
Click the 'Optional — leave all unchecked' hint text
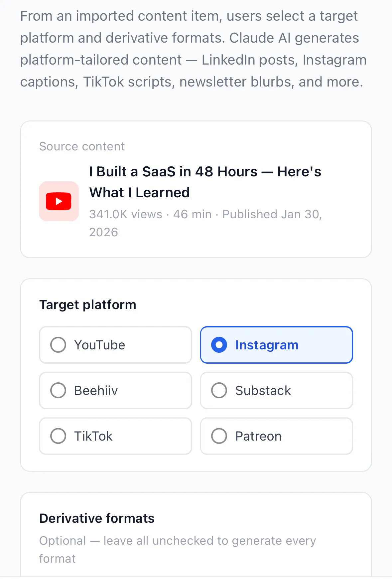point(178,550)
